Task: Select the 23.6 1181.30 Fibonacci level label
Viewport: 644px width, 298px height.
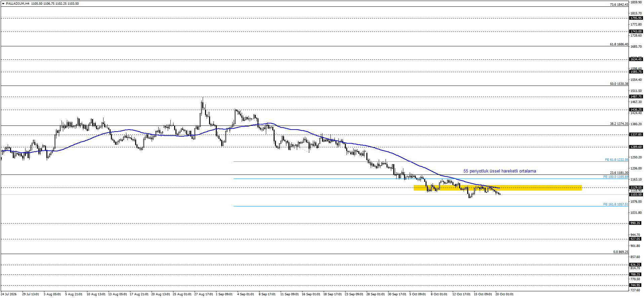Action: [619, 173]
